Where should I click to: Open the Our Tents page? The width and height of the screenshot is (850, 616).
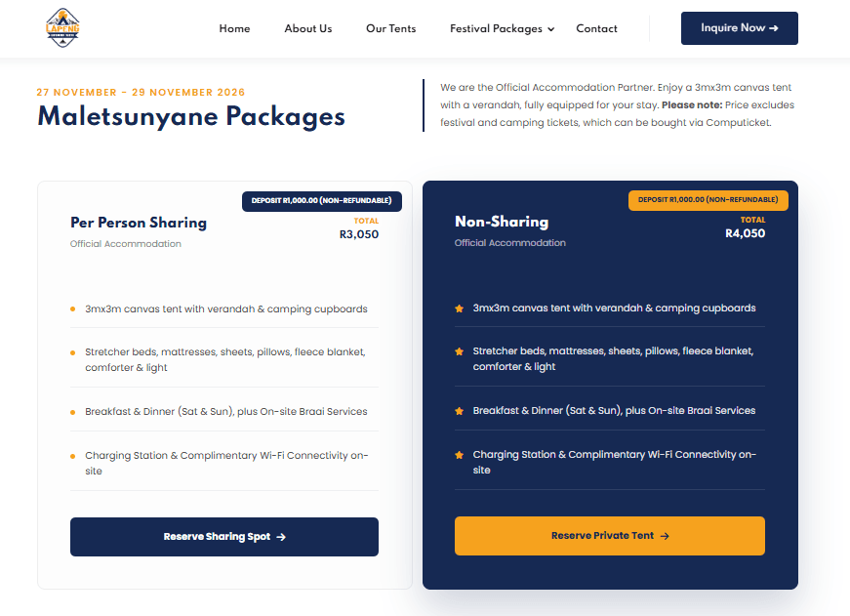(390, 28)
